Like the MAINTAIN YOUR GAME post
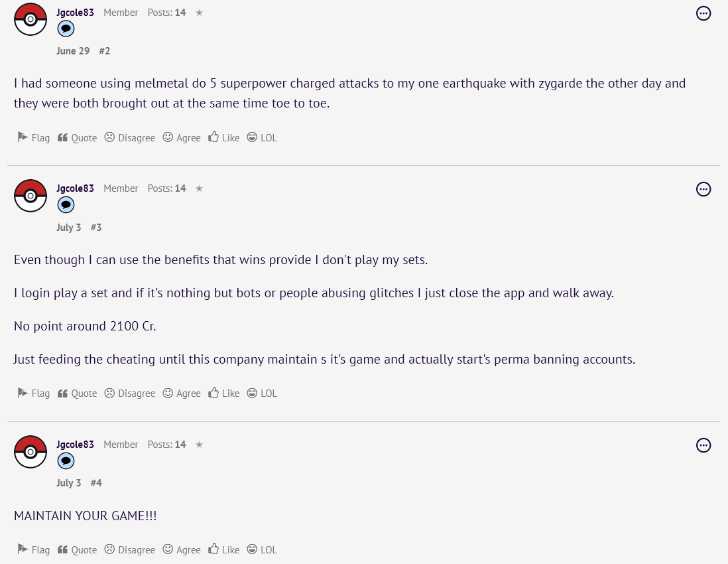 (x=223, y=549)
